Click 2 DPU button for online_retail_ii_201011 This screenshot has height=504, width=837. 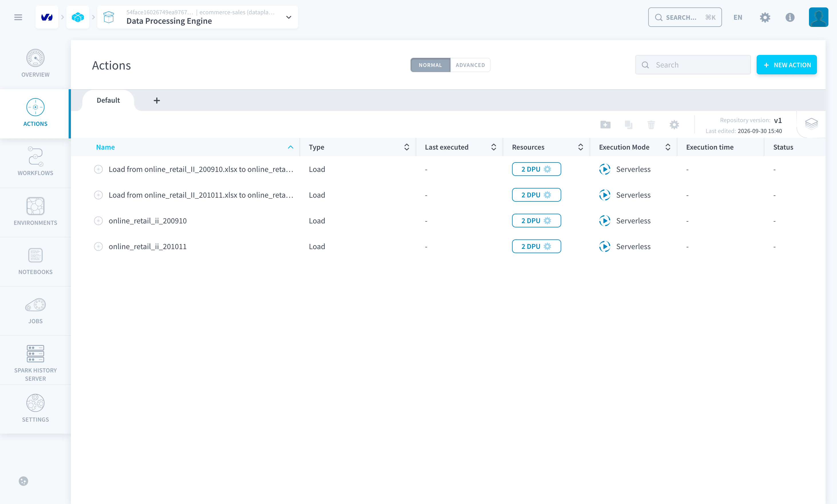(x=536, y=247)
